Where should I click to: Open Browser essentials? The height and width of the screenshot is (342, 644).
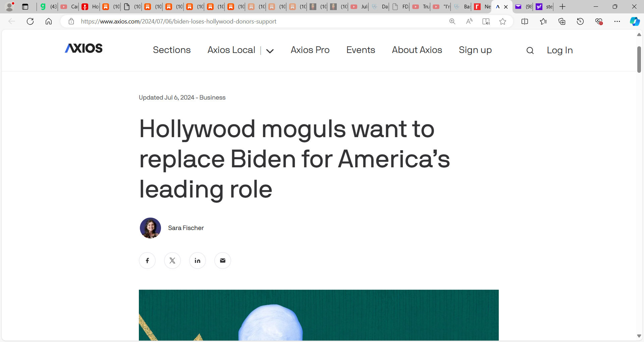[x=599, y=21]
